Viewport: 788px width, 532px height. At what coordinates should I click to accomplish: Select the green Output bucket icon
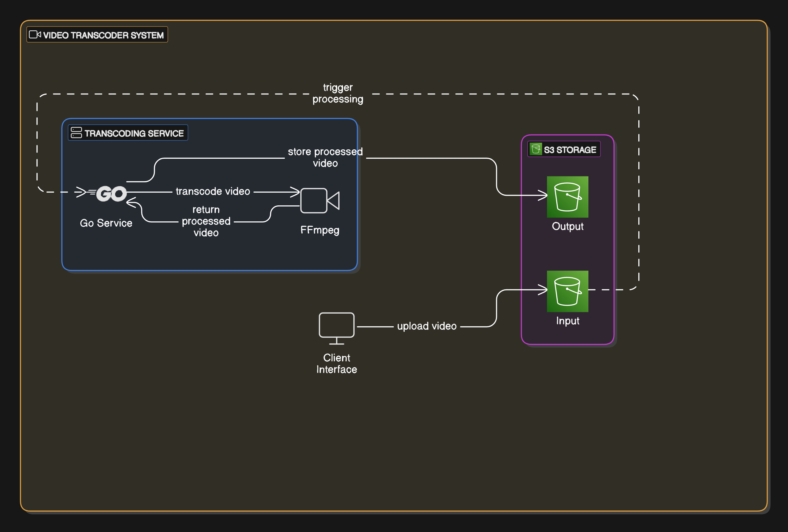pyautogui.click(x=567, y=196)
